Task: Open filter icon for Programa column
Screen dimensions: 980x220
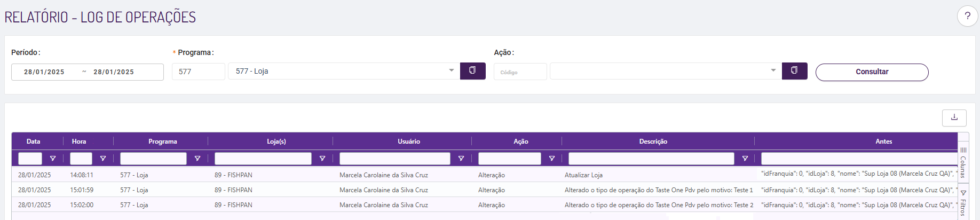Action: click(197, 159)
